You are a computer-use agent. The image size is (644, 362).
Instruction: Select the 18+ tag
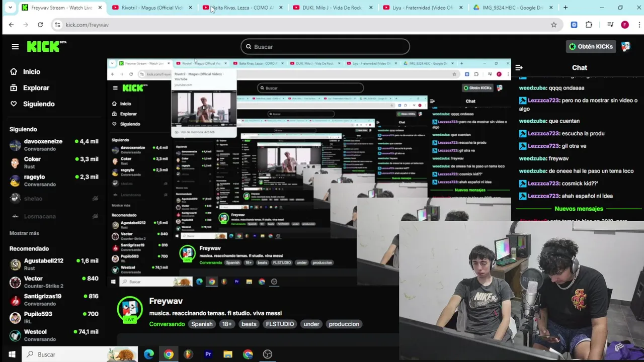coord(227,324)
